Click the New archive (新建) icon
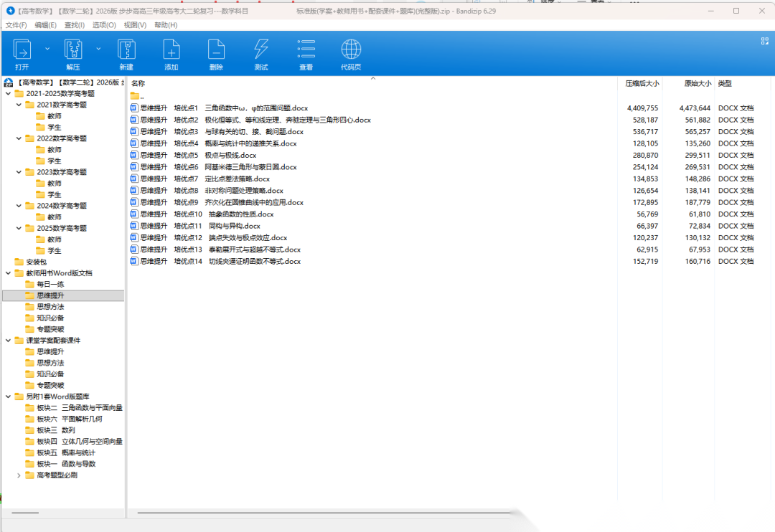 click(126, 49)
